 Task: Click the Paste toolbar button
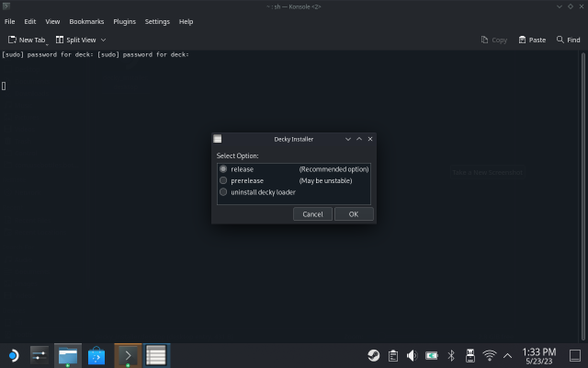(532, 40)
